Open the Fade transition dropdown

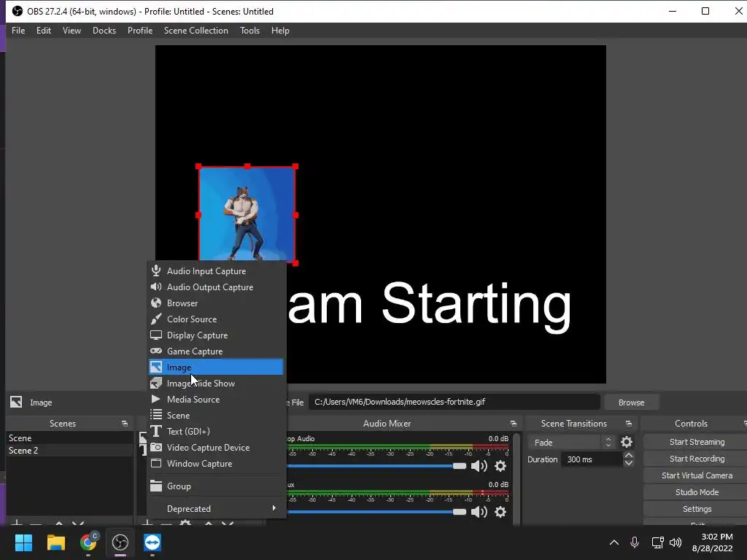click(571, 443)
